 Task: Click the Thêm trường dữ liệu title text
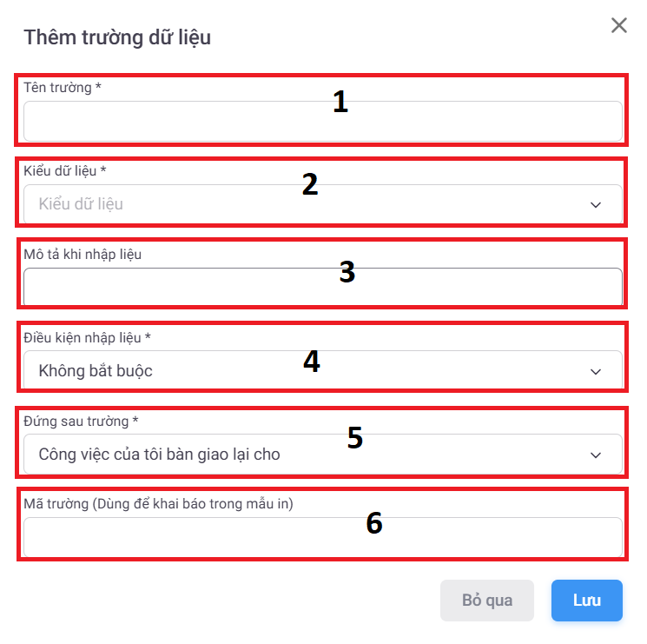[x=117, y=37]
